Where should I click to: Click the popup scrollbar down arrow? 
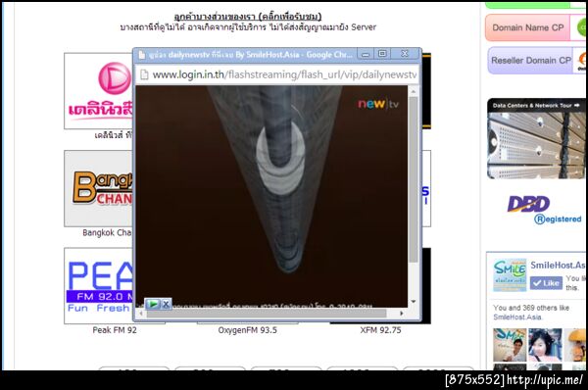tap(414, 302)
